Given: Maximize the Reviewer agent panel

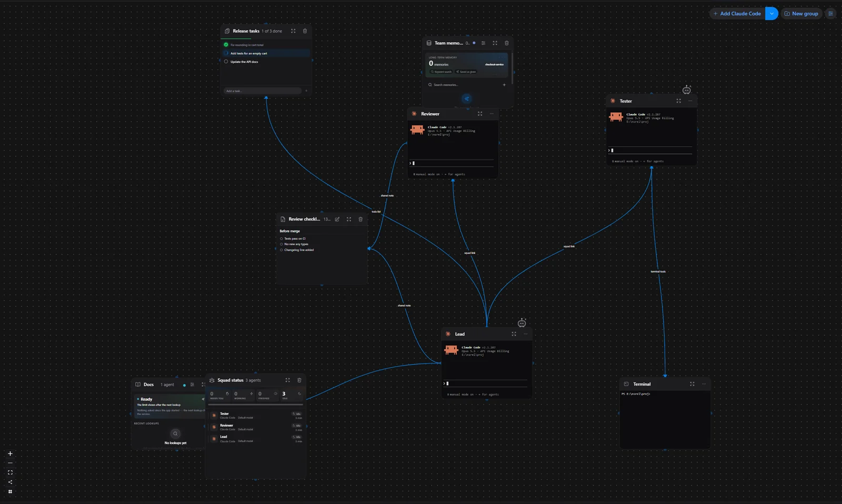Looking at the screenshot, I should coord(480,114).
